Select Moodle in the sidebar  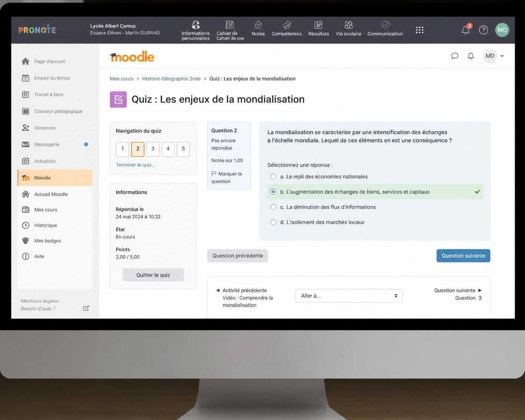click(x=55, y=178)
